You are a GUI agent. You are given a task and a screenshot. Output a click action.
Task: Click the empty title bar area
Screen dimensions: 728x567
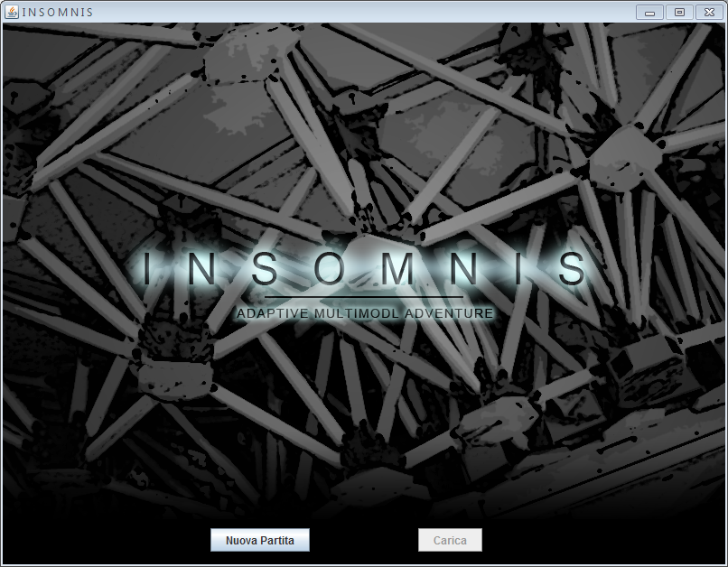[361, 12]
